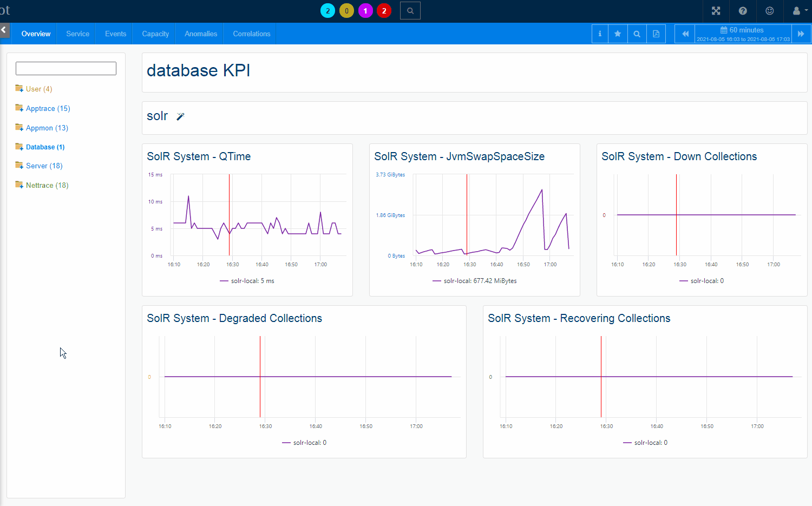Click the sidebar filter text field
Viewport: 812px width, 506px height.
pos(66,68)
